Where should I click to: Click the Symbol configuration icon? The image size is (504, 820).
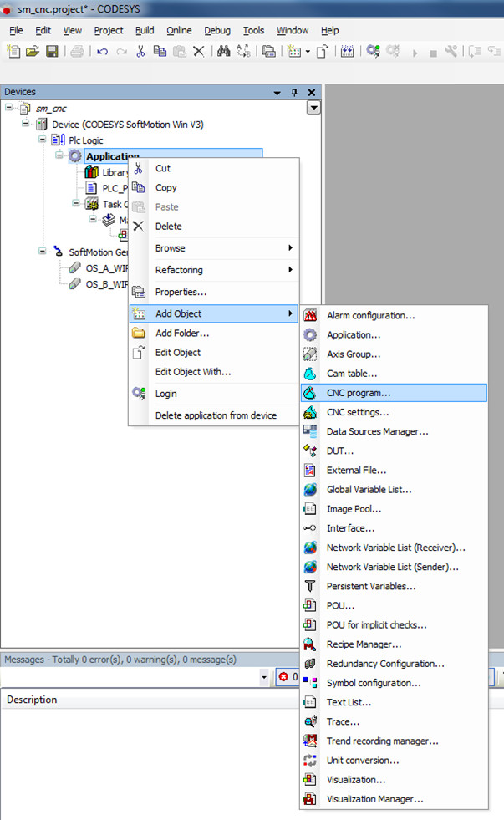[310, 682]
